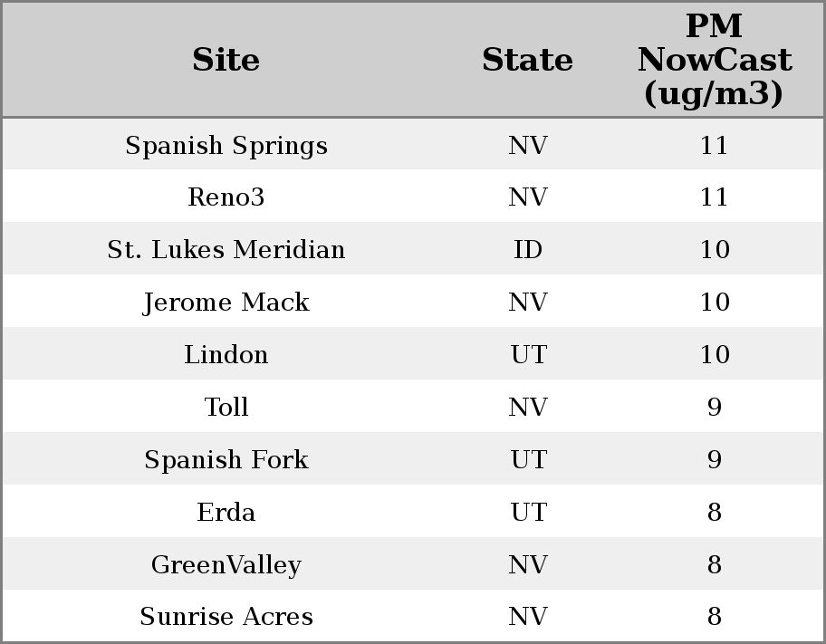This screenshot has height=644, width=826.
Task: Select the PM value for Sunrise Acres
Action: pos(714,617)
